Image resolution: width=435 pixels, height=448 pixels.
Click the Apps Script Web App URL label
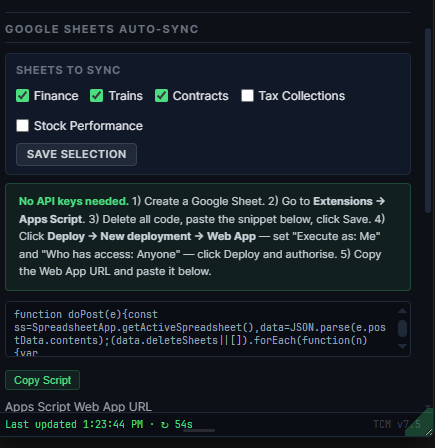coord(78,406)
